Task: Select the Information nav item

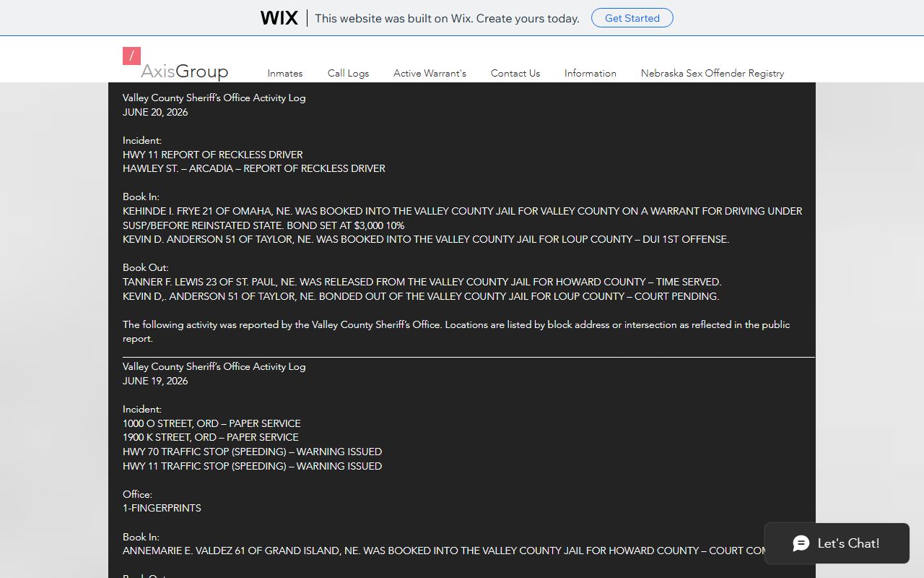Action: 590,73
